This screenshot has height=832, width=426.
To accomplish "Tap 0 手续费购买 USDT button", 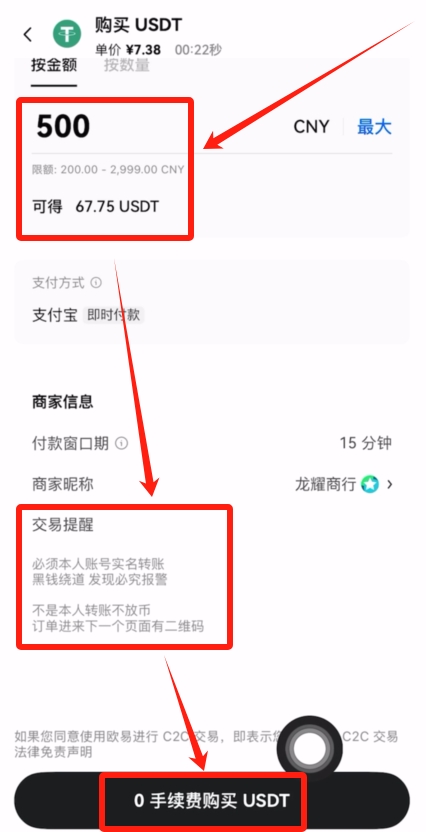I will (212, 801).
